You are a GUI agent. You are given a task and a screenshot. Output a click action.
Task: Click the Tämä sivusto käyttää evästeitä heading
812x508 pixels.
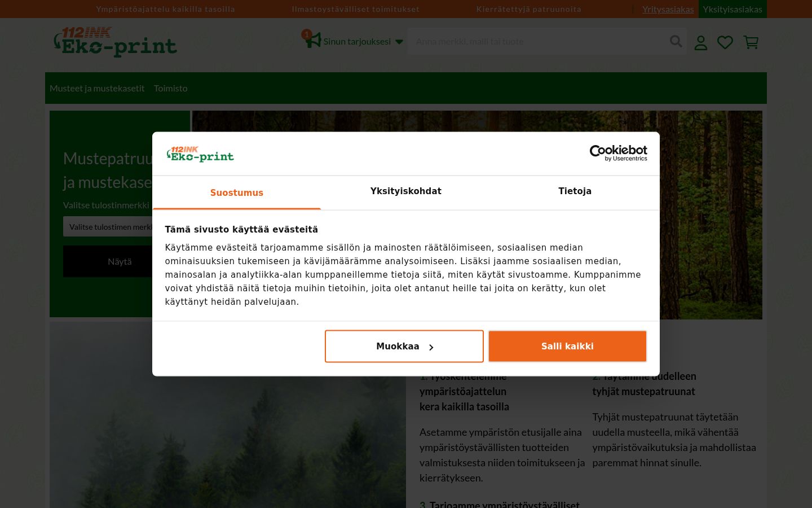click(241, 229)
